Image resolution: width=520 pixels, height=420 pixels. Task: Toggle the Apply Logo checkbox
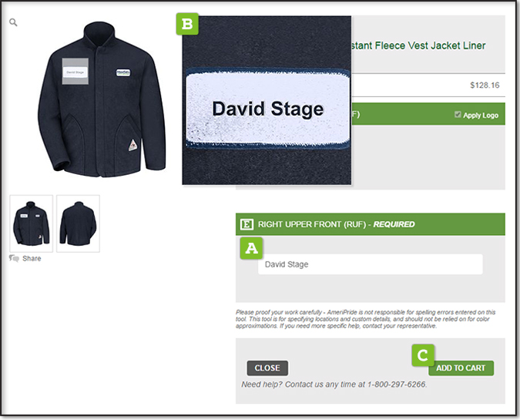click(x=458, y=115)
